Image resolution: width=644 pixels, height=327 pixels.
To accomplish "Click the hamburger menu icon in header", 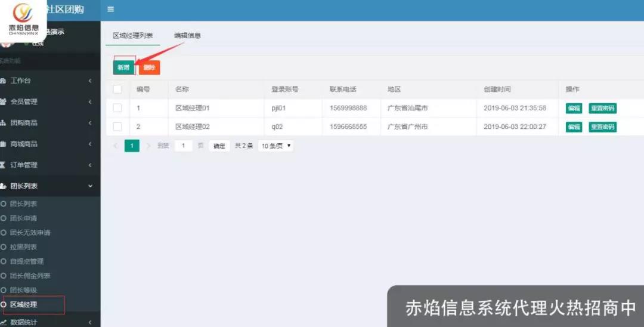I will pyautogui.click(x=110, y=10).
